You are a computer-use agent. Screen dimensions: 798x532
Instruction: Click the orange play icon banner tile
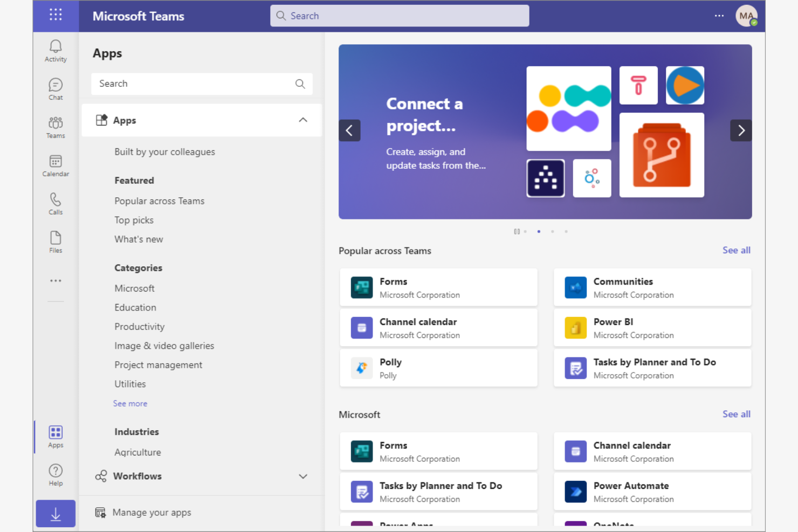pos(685,85)
